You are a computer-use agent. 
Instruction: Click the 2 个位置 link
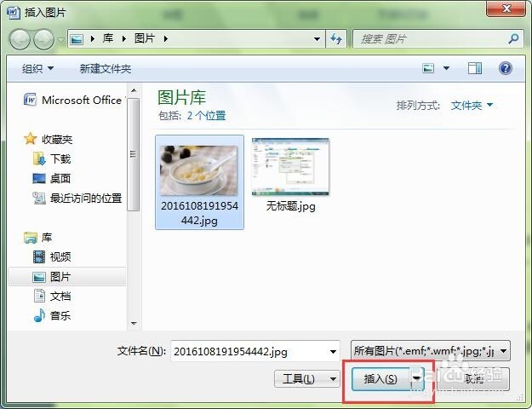(206, 116)
